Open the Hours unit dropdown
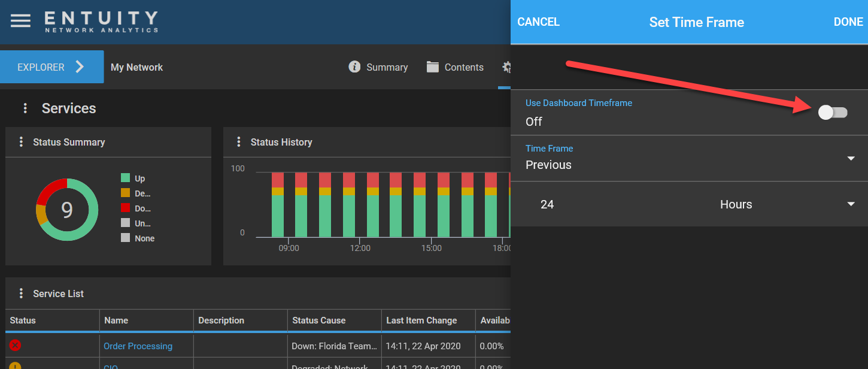This screenshot has height=369, width=868. pyautogui.click(x=851, y=204)
